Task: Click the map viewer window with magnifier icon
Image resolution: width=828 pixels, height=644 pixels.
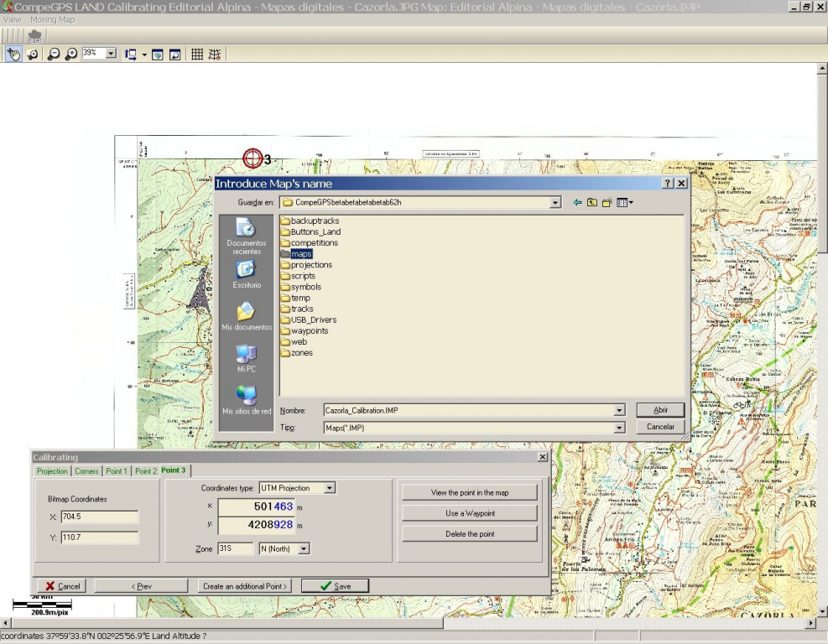Action: click(x=174, y=55)
